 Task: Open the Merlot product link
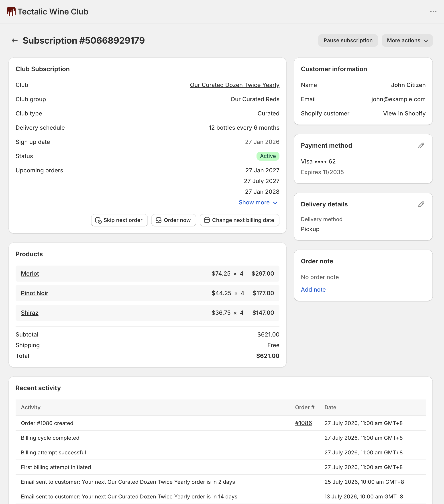pos(30,273)
